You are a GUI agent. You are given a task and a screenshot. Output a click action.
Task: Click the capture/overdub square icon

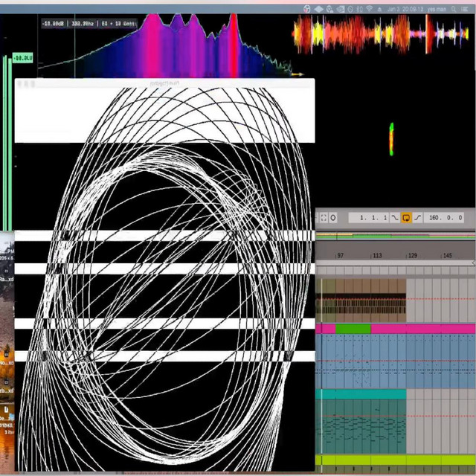(324, 218)
